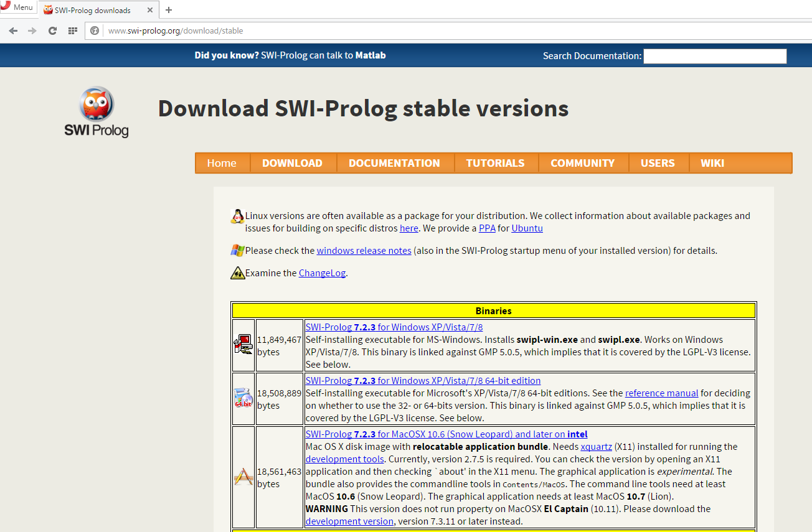Image resolution: width=812 pixels, height=532 pixels.
Task: Click the SWI Prolog owl logo
Action: 97,112
